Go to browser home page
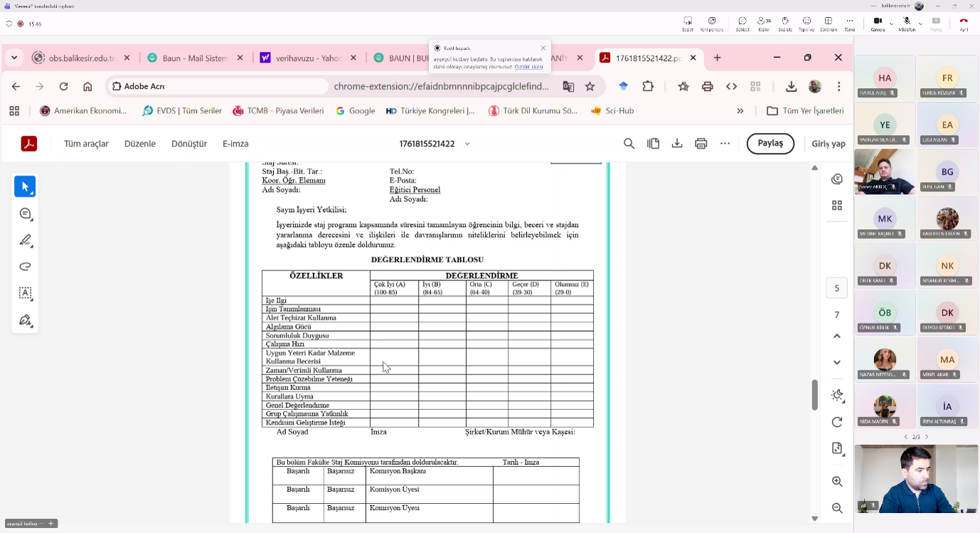The width and height of the screenshot is (980, 533). pyautogui.click(x=87, y=86)
